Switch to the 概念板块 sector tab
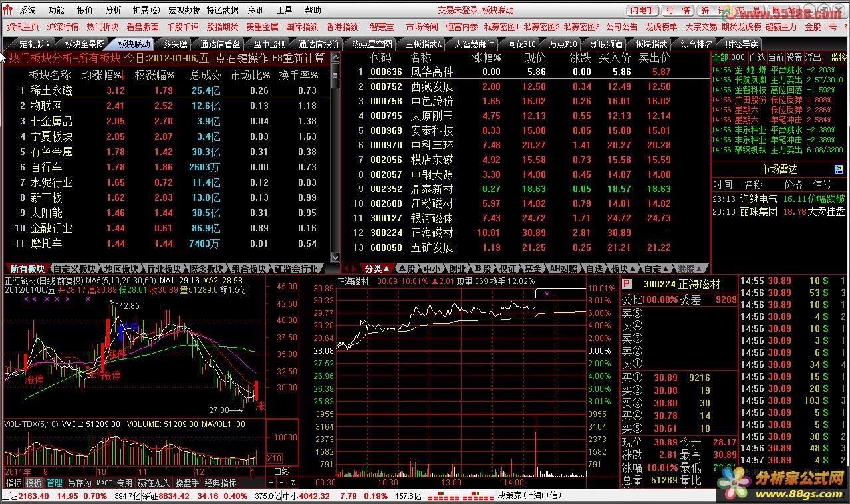850x504 pixels. click(206, 269)
